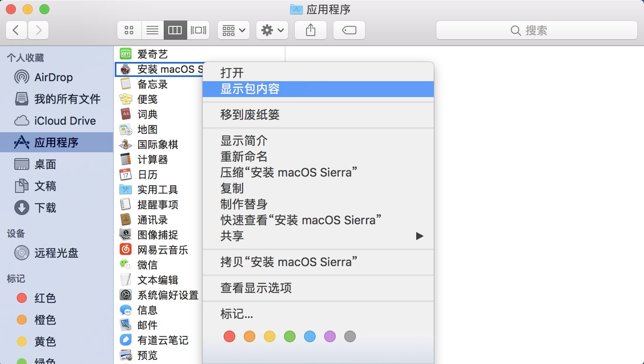Image resolution: width=644 pixels, height=364 pixels.
Task: Select 系统偏好设置 in the app list
Action: coord(168,295)
